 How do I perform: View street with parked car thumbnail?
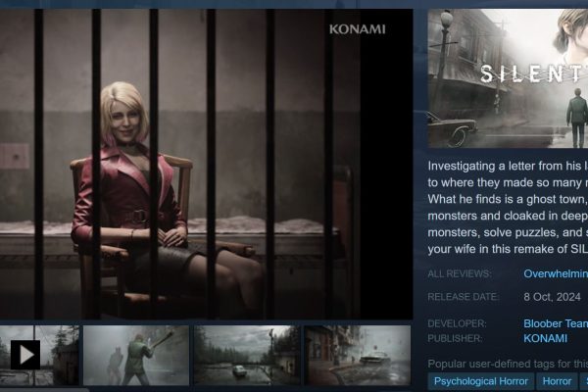(x=358, y=355)
